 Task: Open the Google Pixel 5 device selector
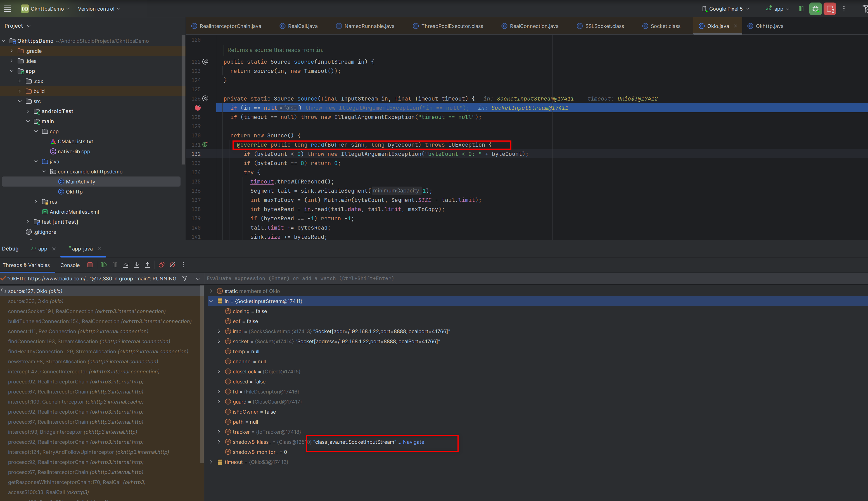click(x=725, y=9)
